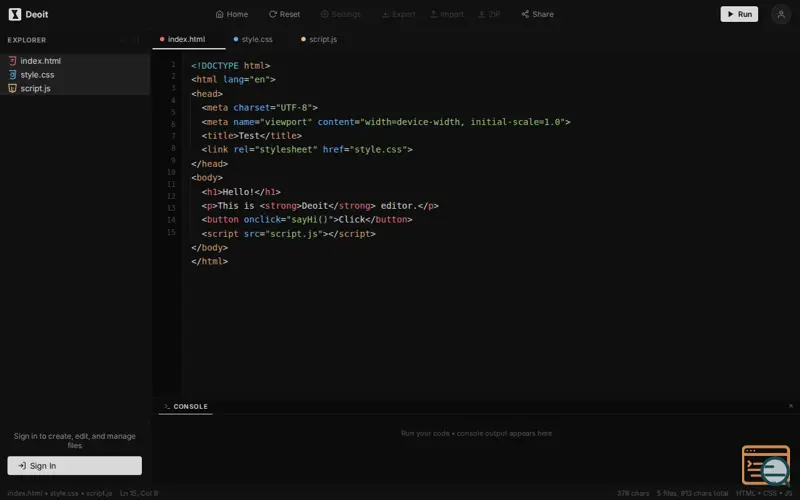Open the floating terminal assistant icon
Screen dimensions: 800x500
pos(766,465)
